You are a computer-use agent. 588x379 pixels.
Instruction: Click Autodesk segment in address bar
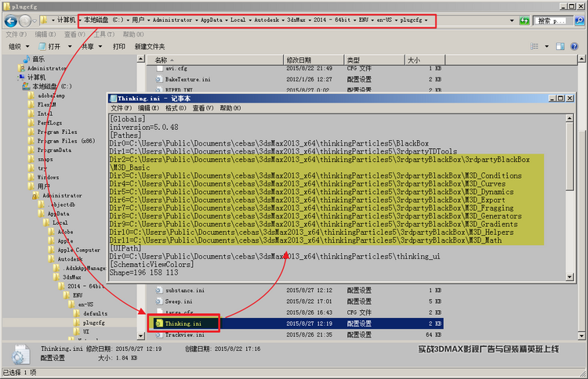pyautogui.click(x=267, y=20)
